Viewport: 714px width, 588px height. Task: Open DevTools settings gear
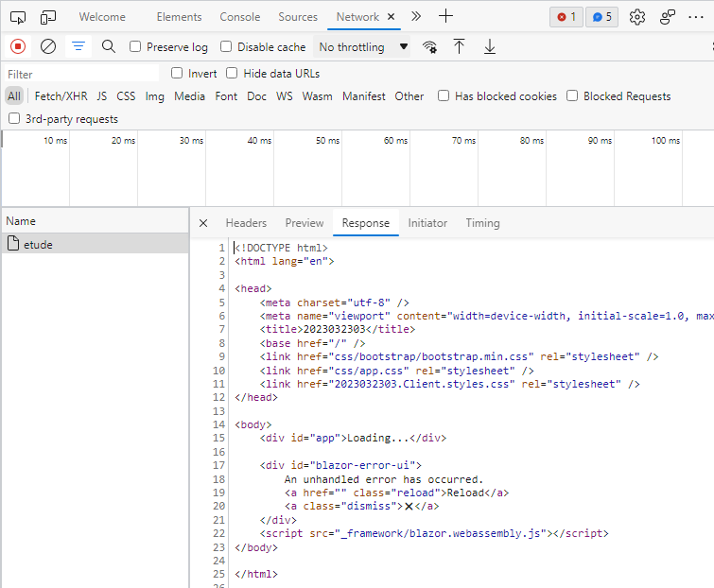coord(637,17)
